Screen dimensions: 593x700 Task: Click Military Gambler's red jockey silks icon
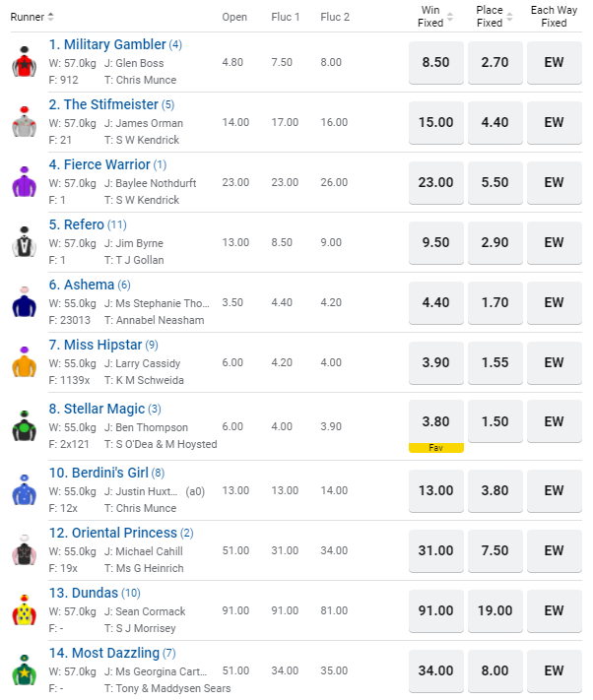(x=25, y=62)
